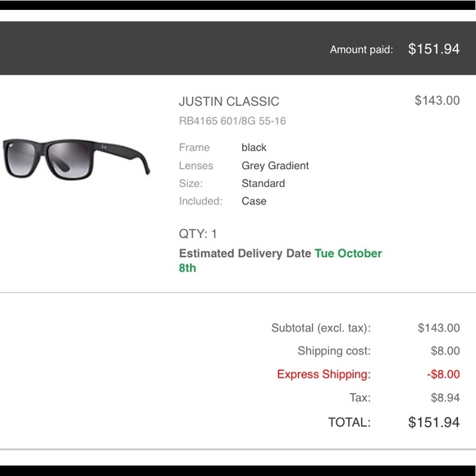Click the $143.00 item price beside product title
This screenshot has width=476, height=476.
click(437, 100)
